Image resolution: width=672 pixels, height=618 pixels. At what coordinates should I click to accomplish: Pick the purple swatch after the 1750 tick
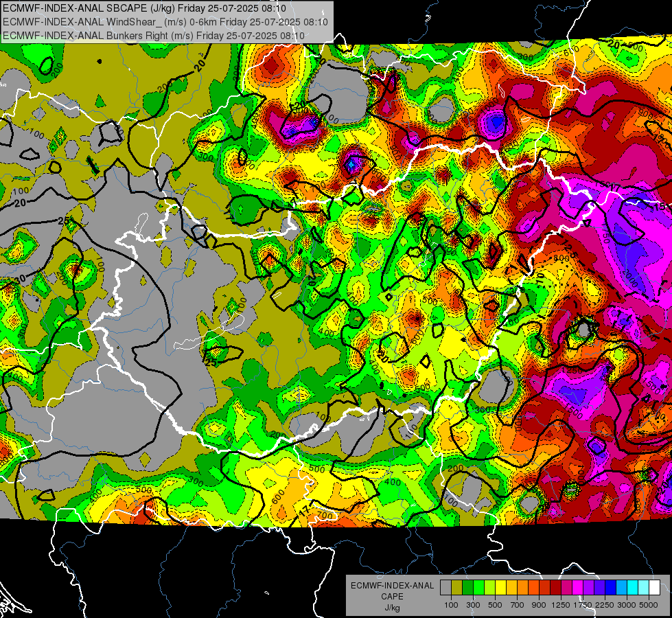(x=589, y=588)
